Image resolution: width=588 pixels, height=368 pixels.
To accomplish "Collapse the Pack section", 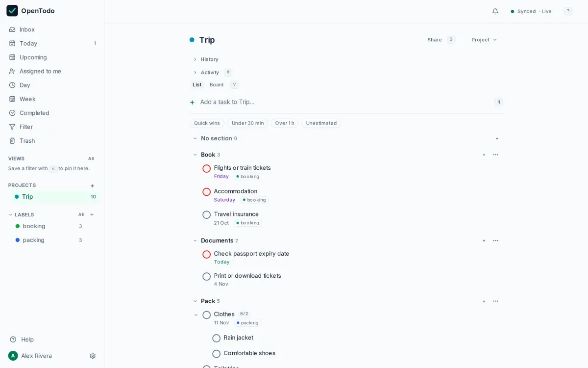I will [195, 301].
